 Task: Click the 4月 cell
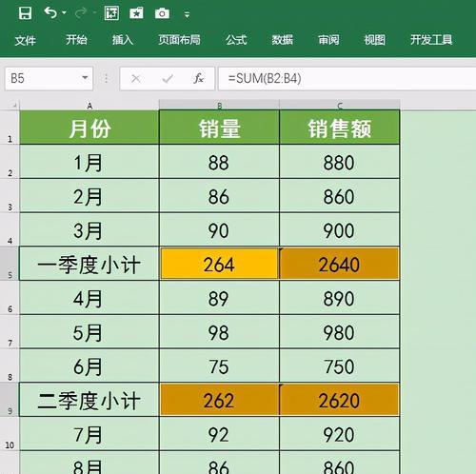(x=89, y=298)
